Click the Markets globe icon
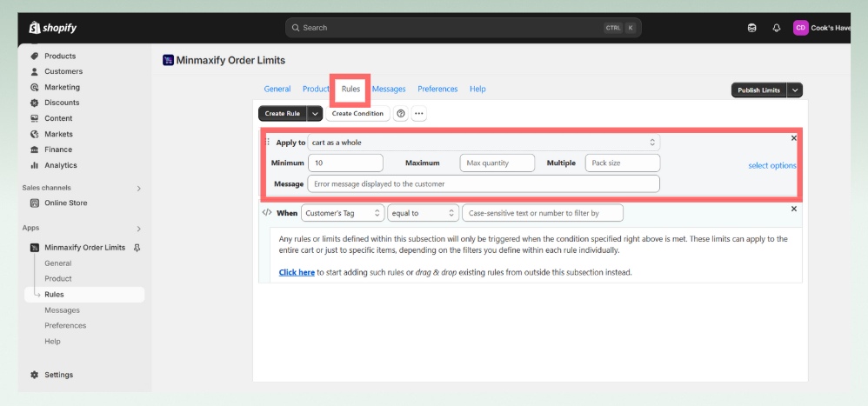This screenshot has width=868, height=406. 34,134
